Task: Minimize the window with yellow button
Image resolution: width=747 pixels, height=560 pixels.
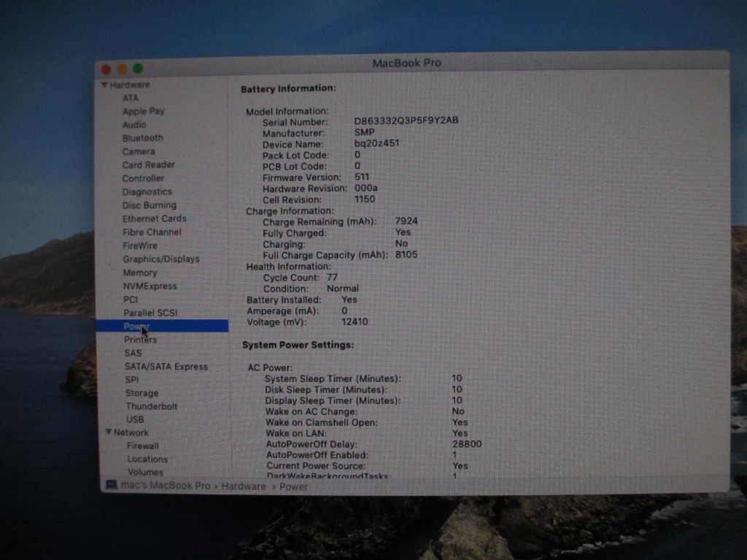Action: pos(122,69)
